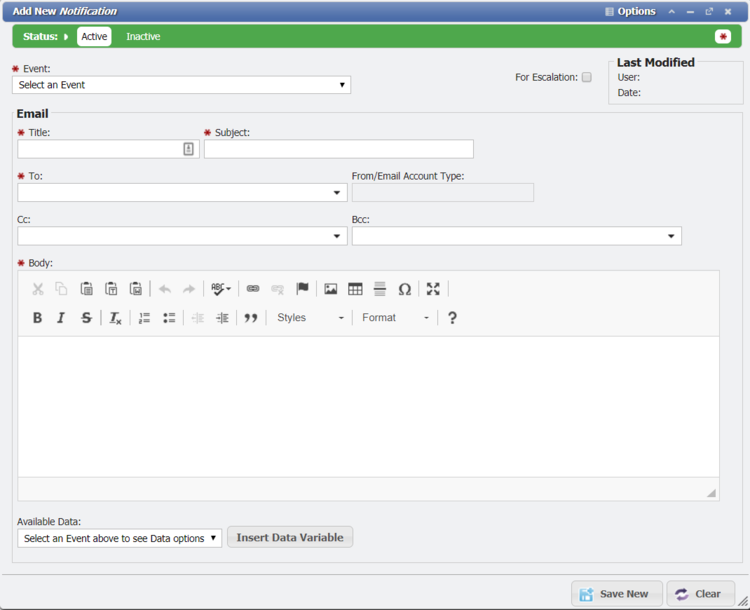Screen dimensions: 750x610
Task: Open the Select an Event dropdown
Action: point(182,85)
